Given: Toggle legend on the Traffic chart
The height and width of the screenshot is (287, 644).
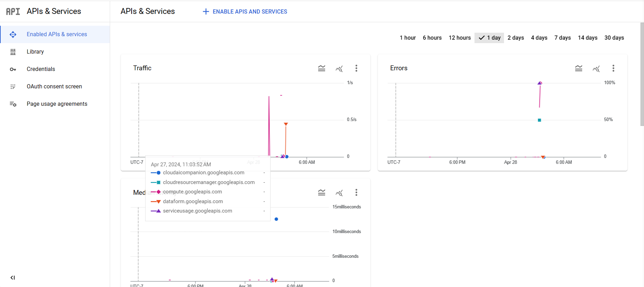Looking at the screenshot, I should coord(322,69).
